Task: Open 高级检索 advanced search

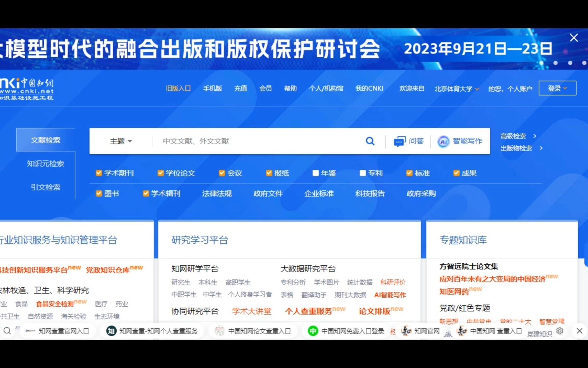Action: (518, 136)
